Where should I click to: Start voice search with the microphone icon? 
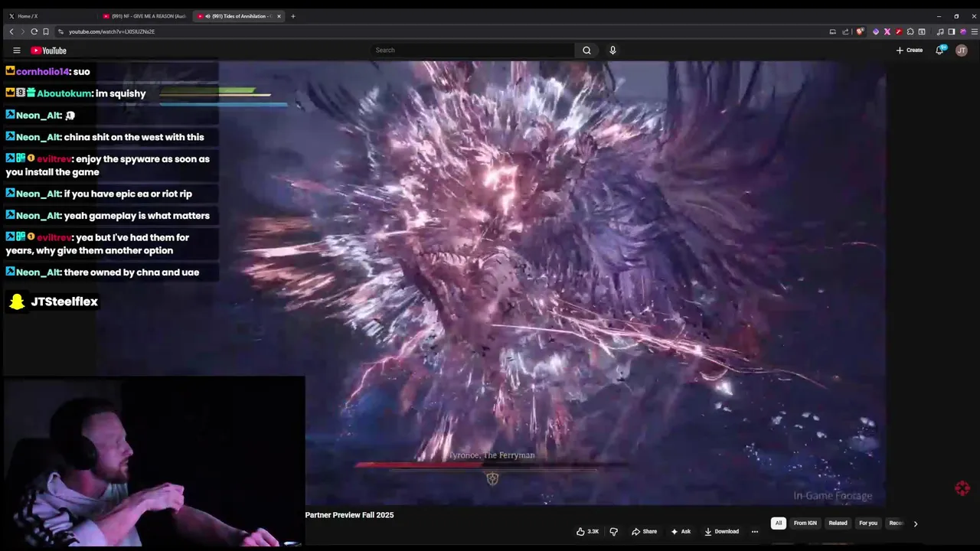[612, 51]
